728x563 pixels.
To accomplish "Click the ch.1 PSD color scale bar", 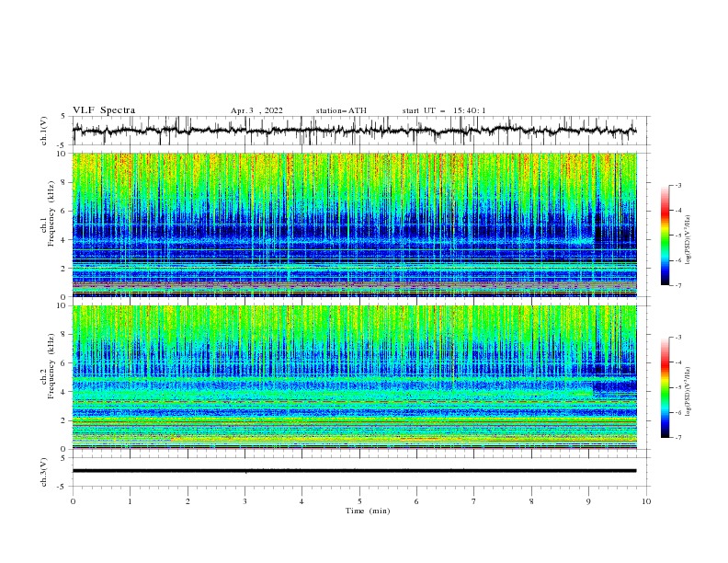I will [x=665, y=236].
